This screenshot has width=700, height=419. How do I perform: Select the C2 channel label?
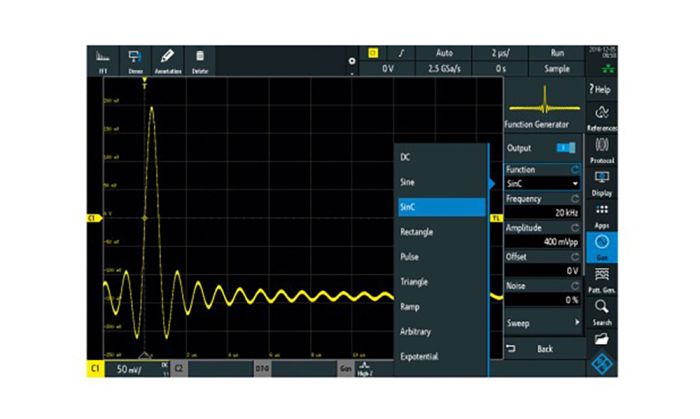point(179,369)
